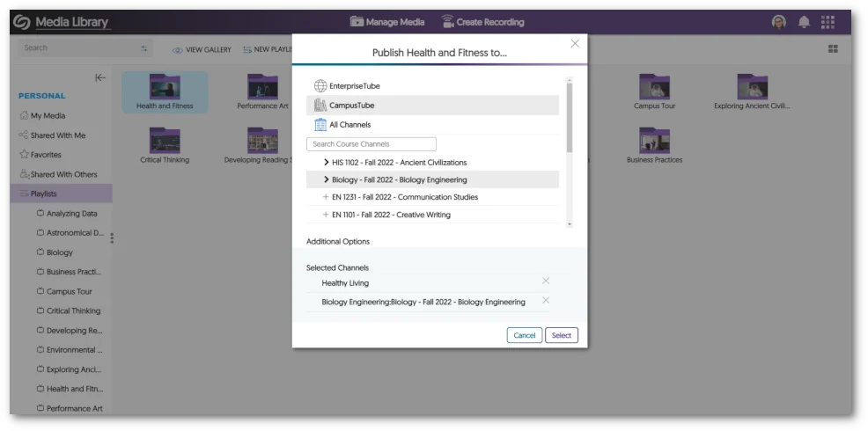This screenshot has height=431, width=868.
Task: Open the user profile avatar
Action: (779, 22)
